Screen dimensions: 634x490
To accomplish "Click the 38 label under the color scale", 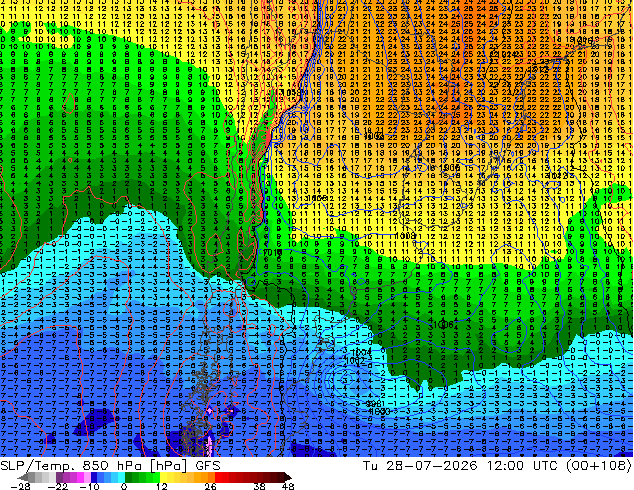I will [259, 486].
